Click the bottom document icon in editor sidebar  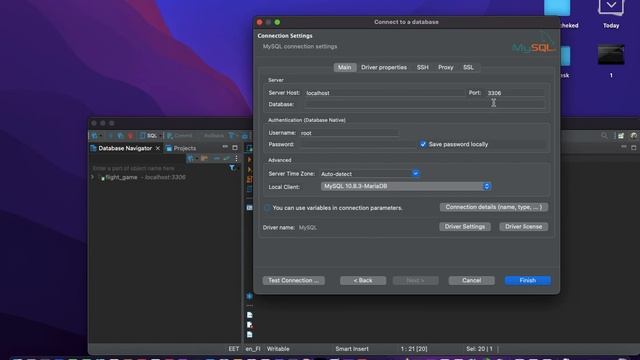click(x=249, y=335)
